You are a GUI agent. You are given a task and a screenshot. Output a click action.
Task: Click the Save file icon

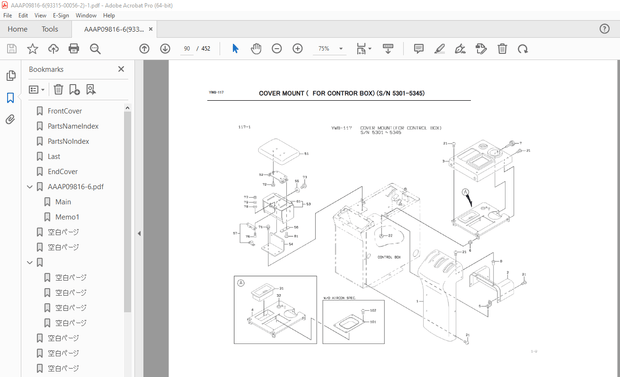[x=12, y=49]
